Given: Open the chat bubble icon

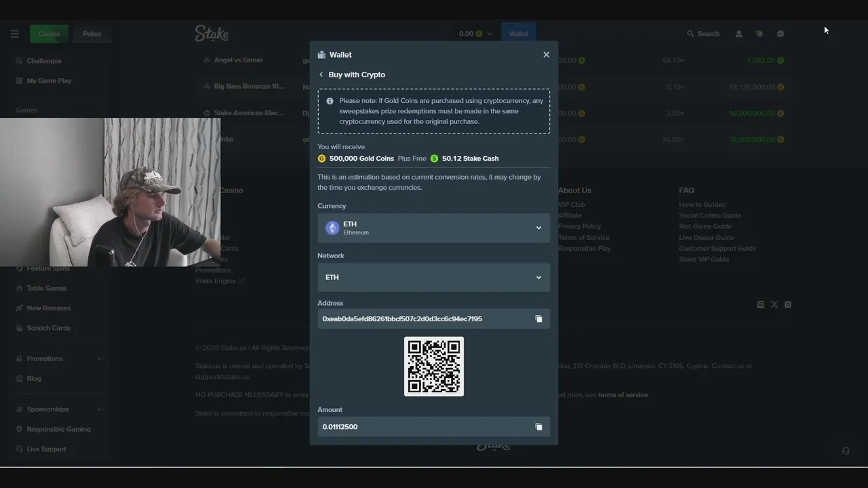Looking at the screenshot, I should coord(781,34).
